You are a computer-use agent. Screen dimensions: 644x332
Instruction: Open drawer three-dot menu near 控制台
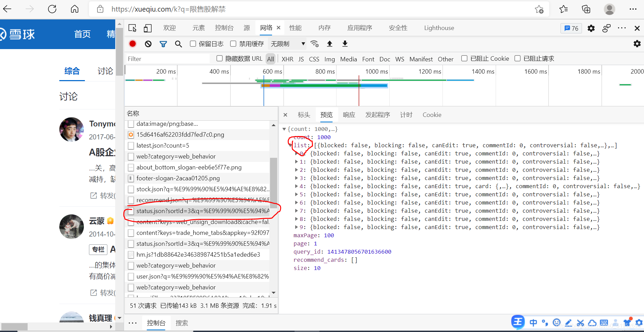click(x=133, y=323)
